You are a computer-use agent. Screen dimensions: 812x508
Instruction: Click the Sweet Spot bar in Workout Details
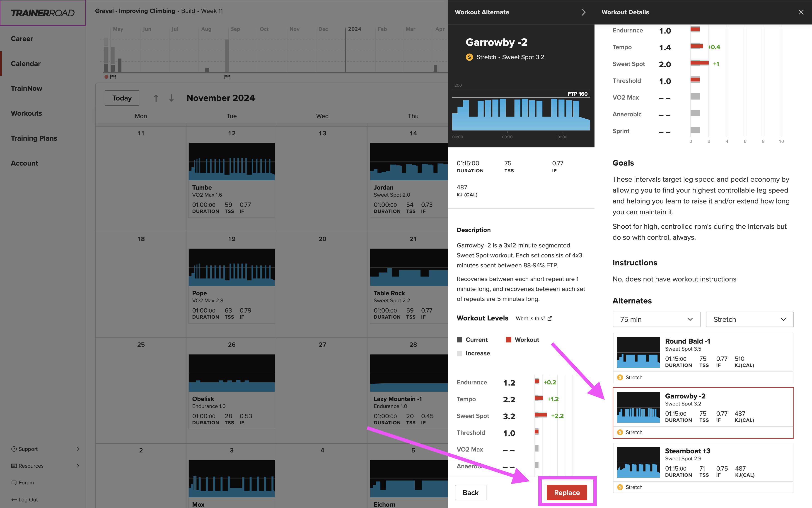pos(700,63)
